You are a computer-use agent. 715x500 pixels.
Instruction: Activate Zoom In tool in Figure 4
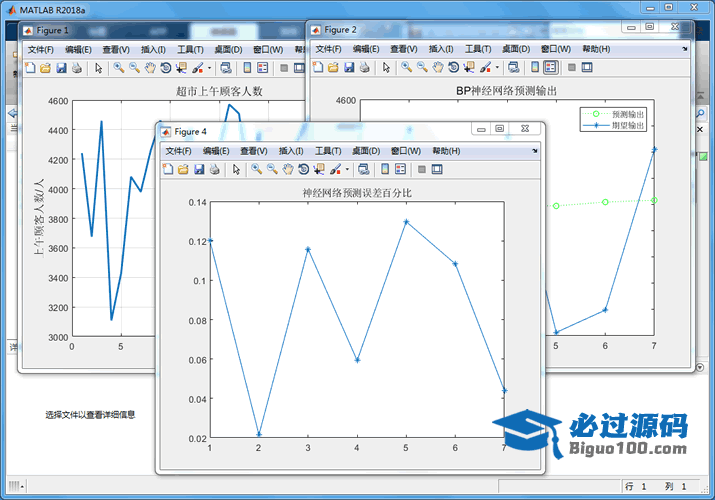tap(257, 170)
